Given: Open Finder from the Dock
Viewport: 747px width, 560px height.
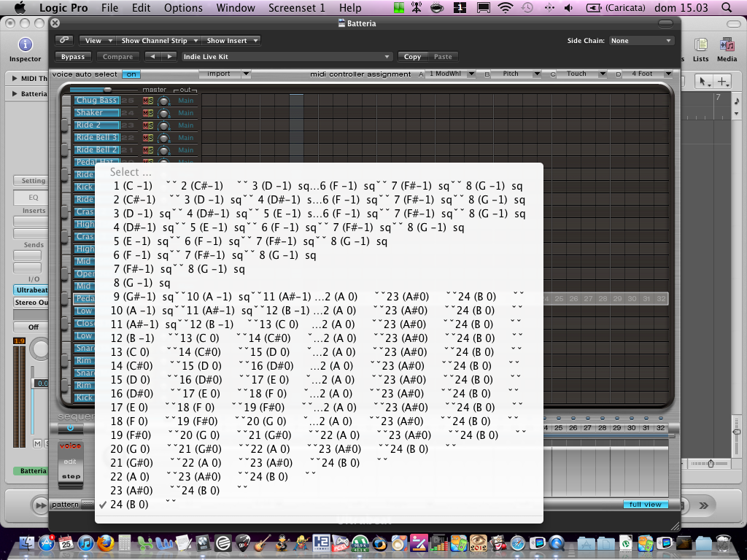Looking at the screenshot, I should point(26,542).
